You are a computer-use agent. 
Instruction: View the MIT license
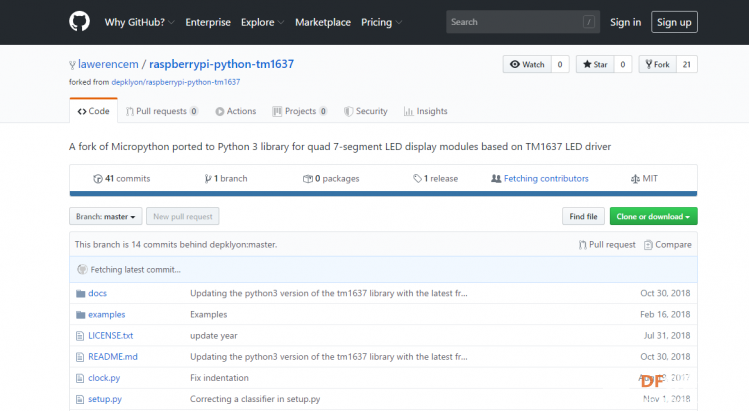[644, 179]
